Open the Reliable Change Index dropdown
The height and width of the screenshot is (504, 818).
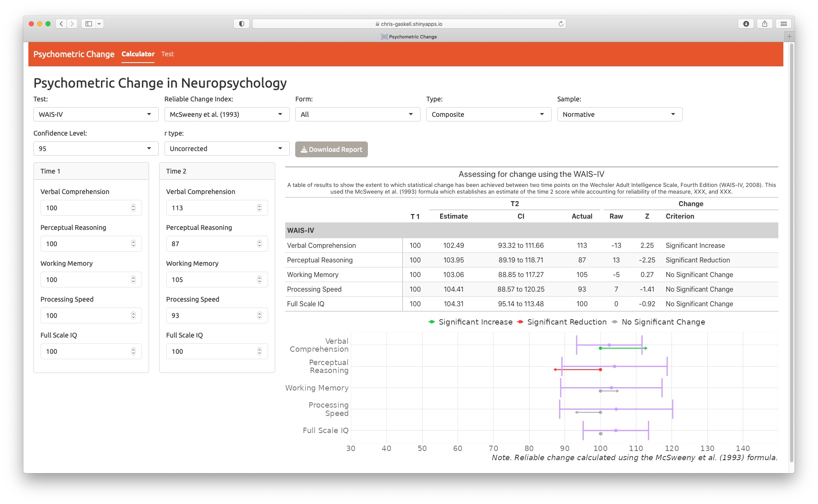[227, 114]
